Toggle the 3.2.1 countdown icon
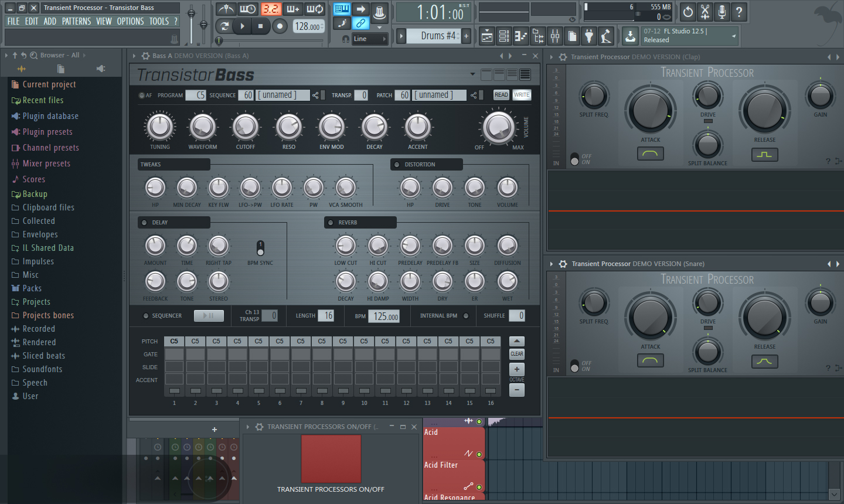This screenshot has height=504, width=844. tap(271, 9)
